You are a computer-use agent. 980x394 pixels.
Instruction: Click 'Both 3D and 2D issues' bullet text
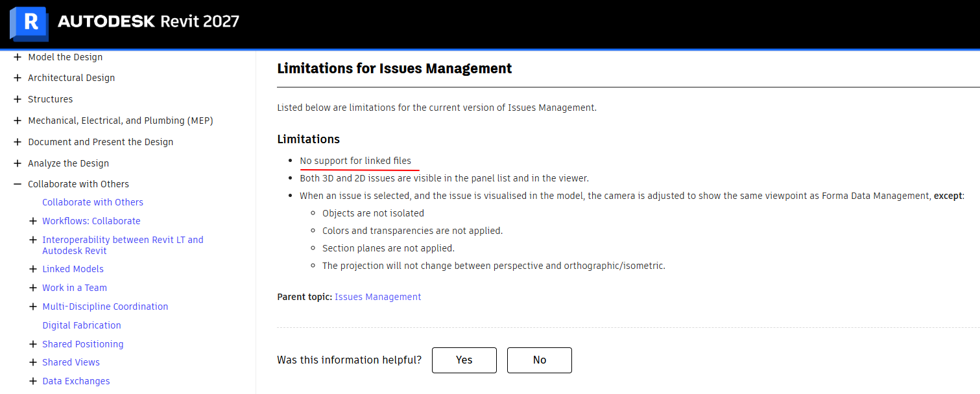tap(444, 178)
